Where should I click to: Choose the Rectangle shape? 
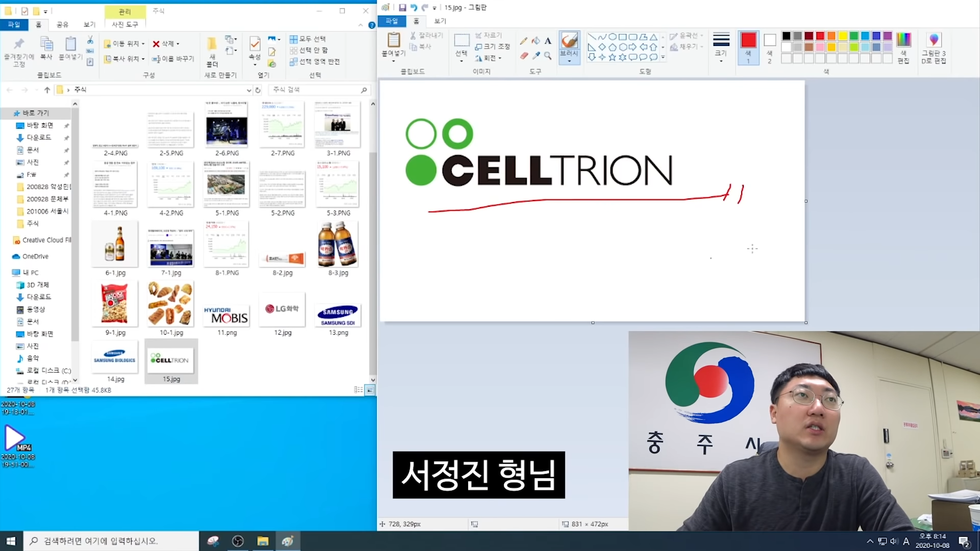click(x=622, y=37)
